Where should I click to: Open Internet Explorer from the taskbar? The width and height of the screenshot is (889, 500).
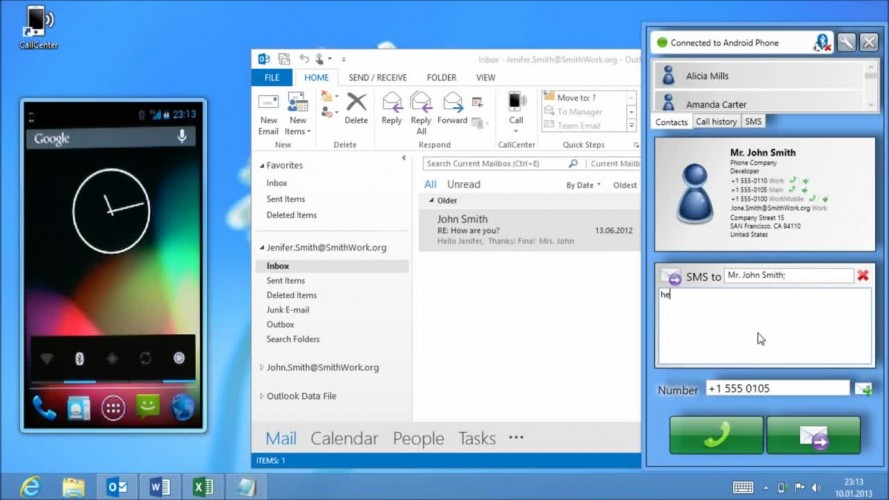(x=31, y=486)
